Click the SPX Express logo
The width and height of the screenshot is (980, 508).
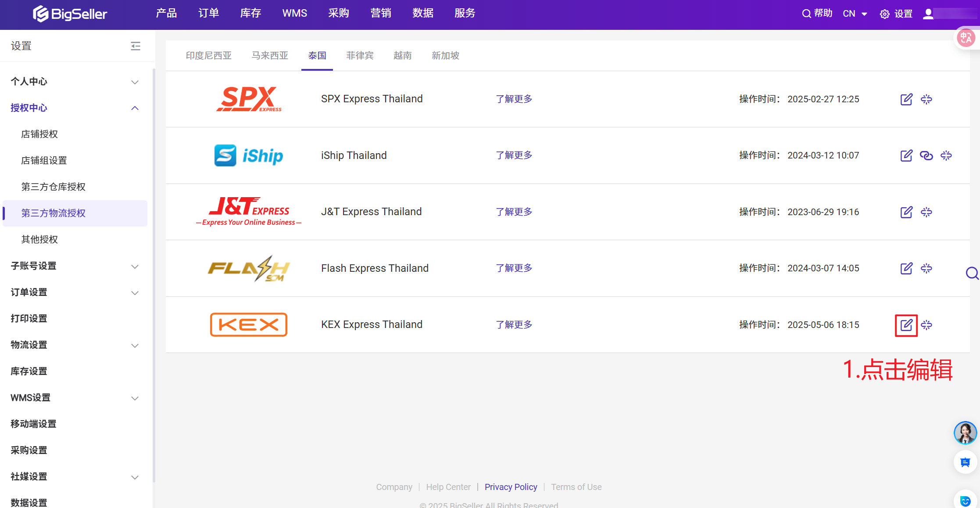249,99
